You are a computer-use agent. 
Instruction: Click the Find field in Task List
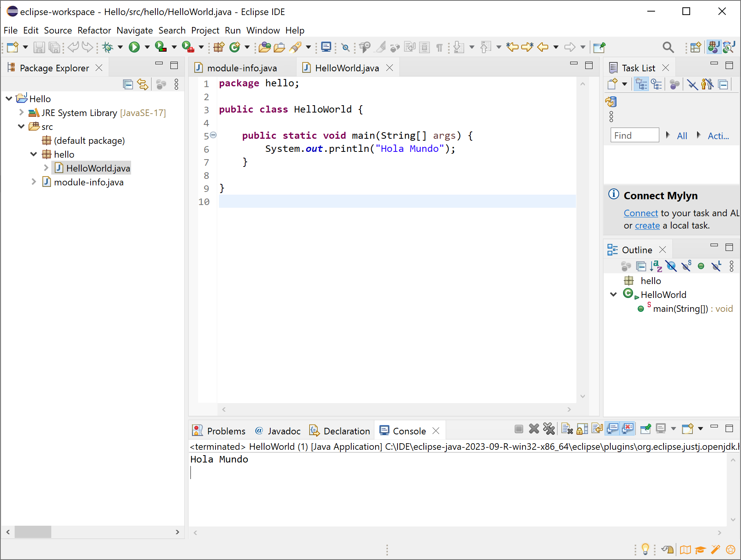click(635, 135)
